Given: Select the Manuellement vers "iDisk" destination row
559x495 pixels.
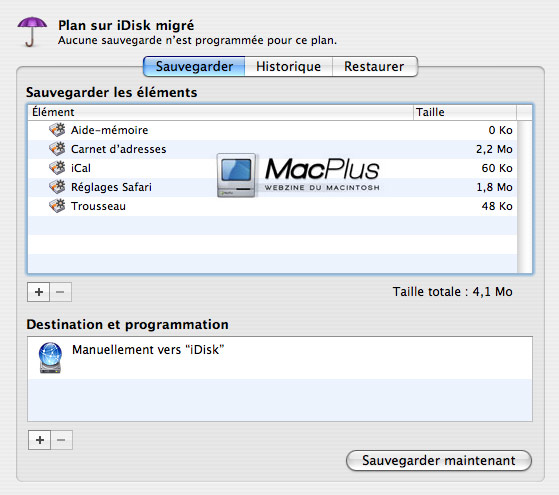Looking at the screenshot, I should (x=280, y=358).
